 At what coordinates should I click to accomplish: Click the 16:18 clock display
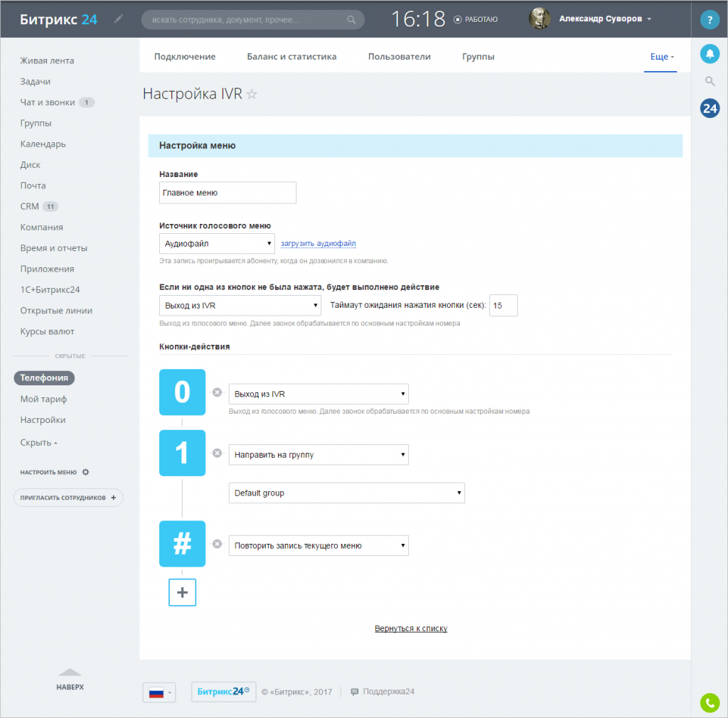[418, 19]
